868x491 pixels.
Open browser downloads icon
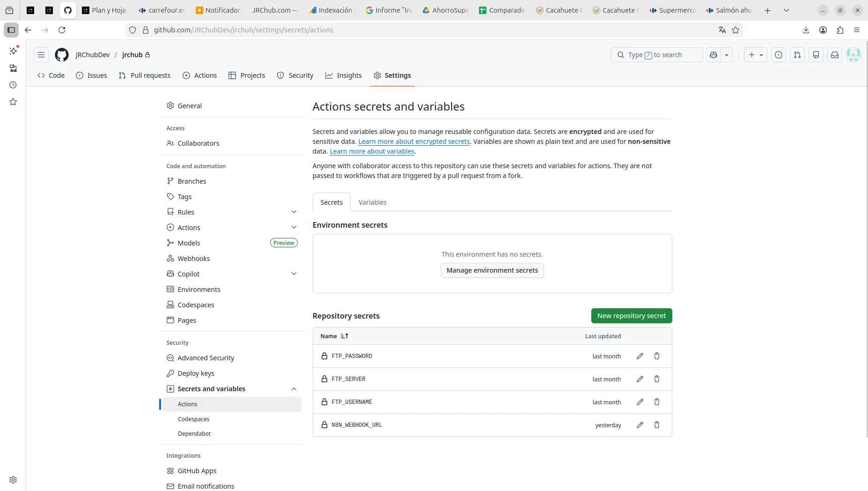click(x=806, y=30)
